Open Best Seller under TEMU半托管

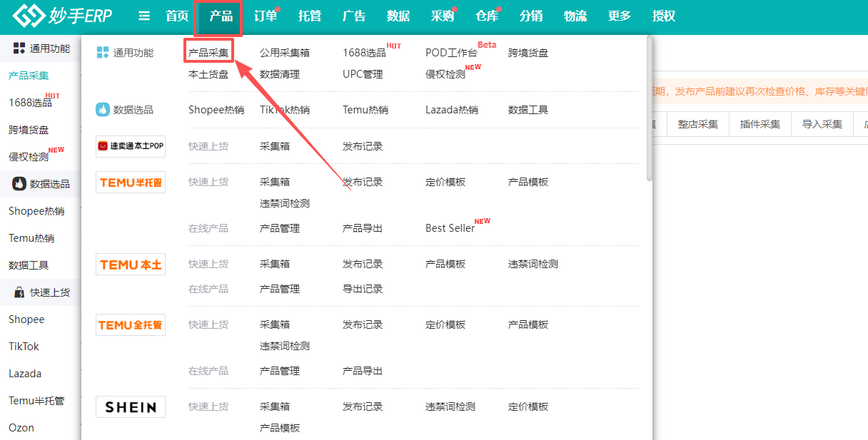[x=450, y=228]
